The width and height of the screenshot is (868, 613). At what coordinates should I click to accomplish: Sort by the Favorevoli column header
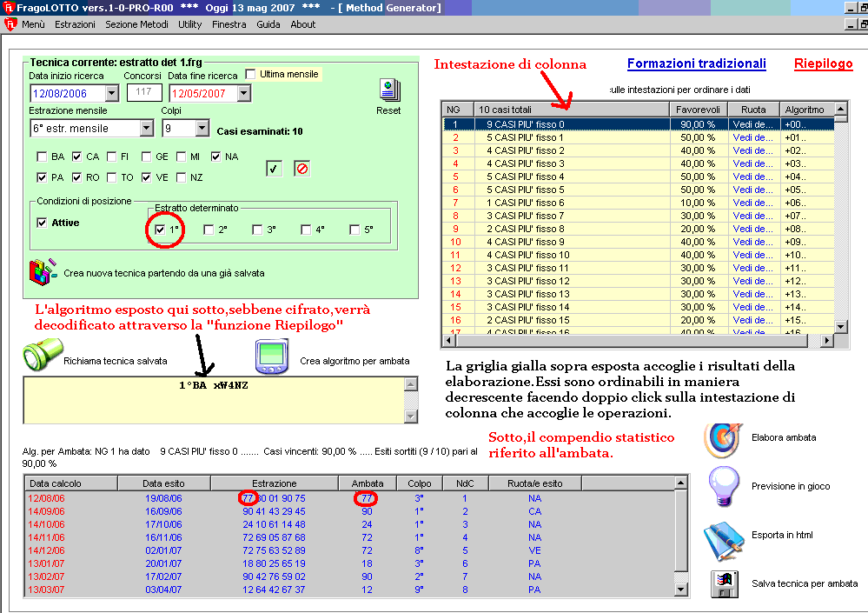point(697,110)
